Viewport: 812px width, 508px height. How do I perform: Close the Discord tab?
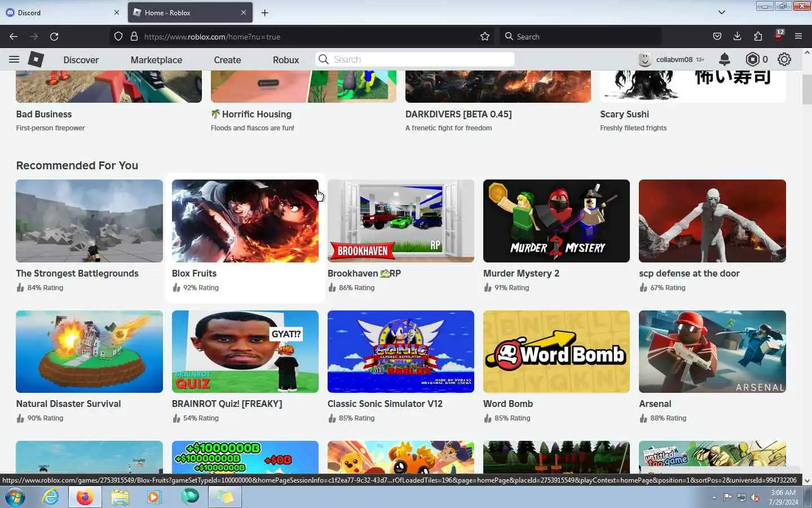pyautogui.click(x=117, y=12)
